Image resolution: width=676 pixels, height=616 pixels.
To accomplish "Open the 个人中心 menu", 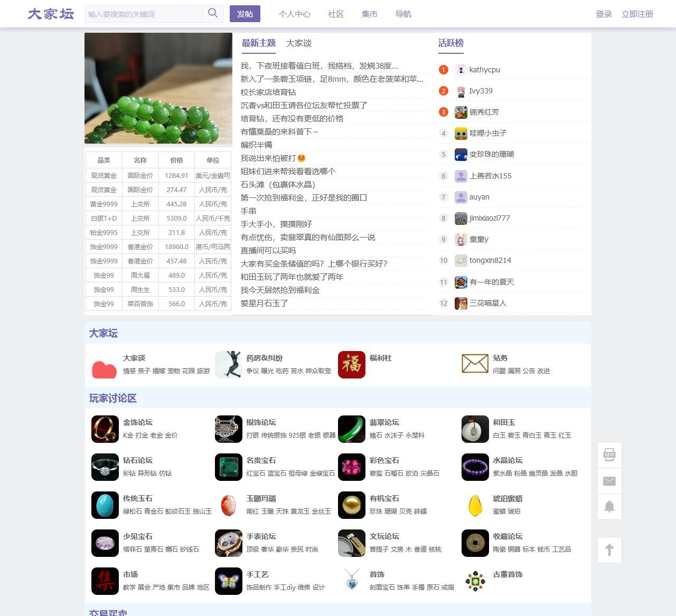I will tap(295, 14).
